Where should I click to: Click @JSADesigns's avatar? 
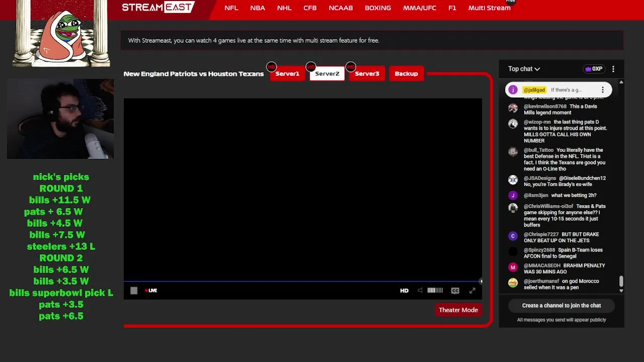tap(513, 179)
